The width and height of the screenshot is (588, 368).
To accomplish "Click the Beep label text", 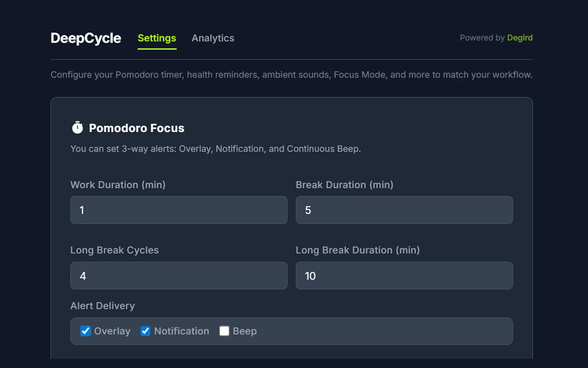I will click(x=244, y=331).
